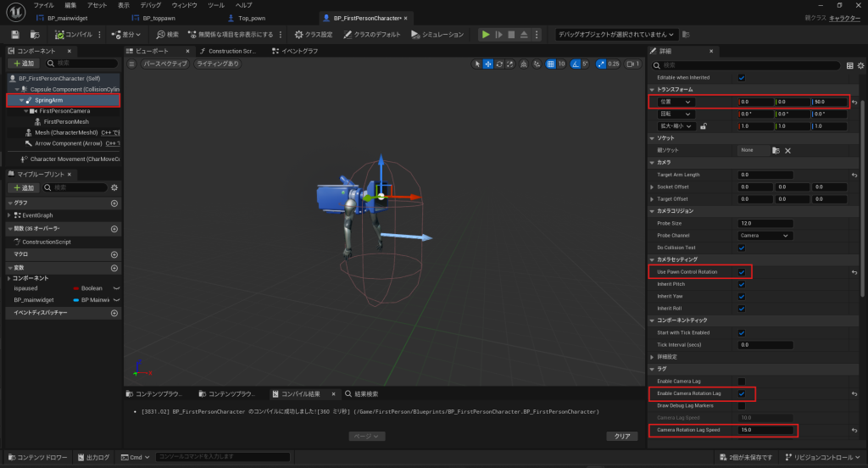This screenshot has height=468, width=868.
Task: Click the green Play button in toolbar
Action: click(x=486, y=35)
